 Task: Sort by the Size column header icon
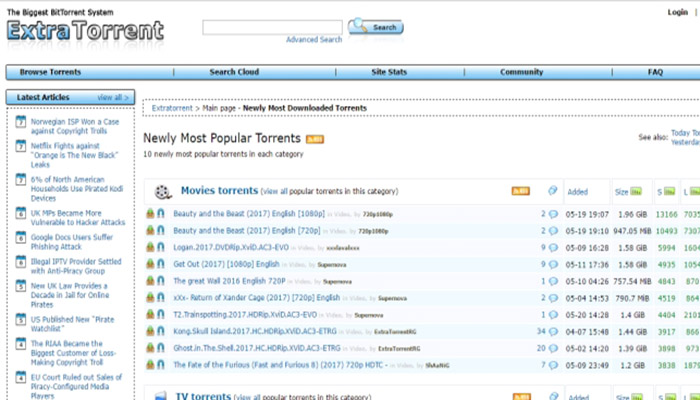[x=636, y=192]
